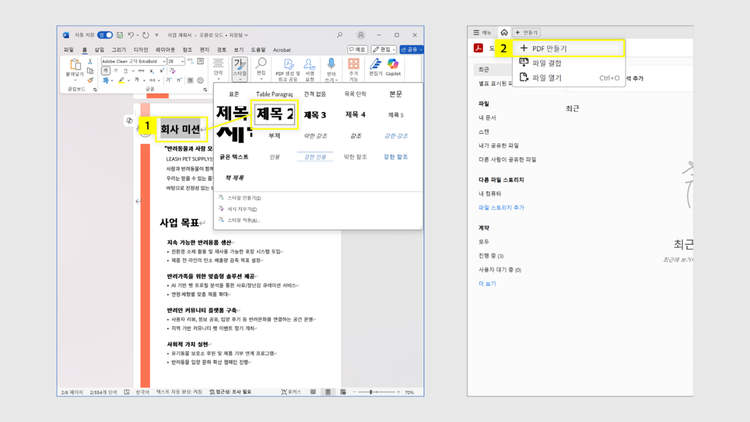Click the zoom in plus button
Image resolution: width=750 pixels, height=422 pixels.
398,392
